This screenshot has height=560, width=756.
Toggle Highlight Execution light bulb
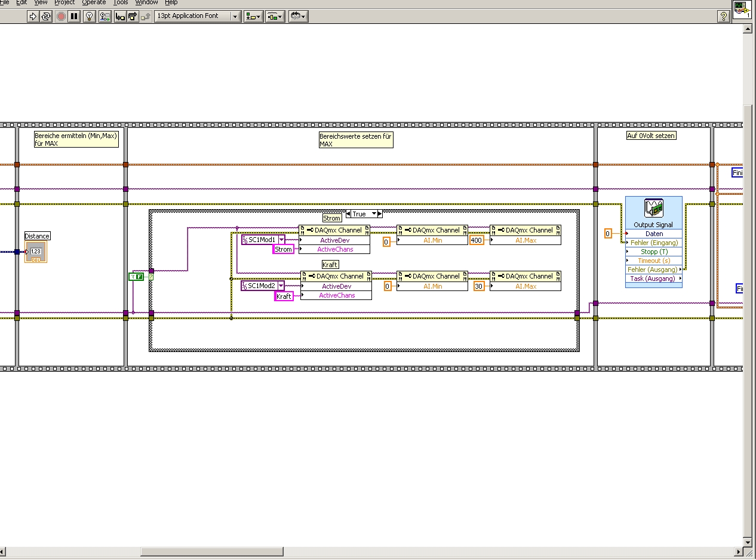[90, 16]
